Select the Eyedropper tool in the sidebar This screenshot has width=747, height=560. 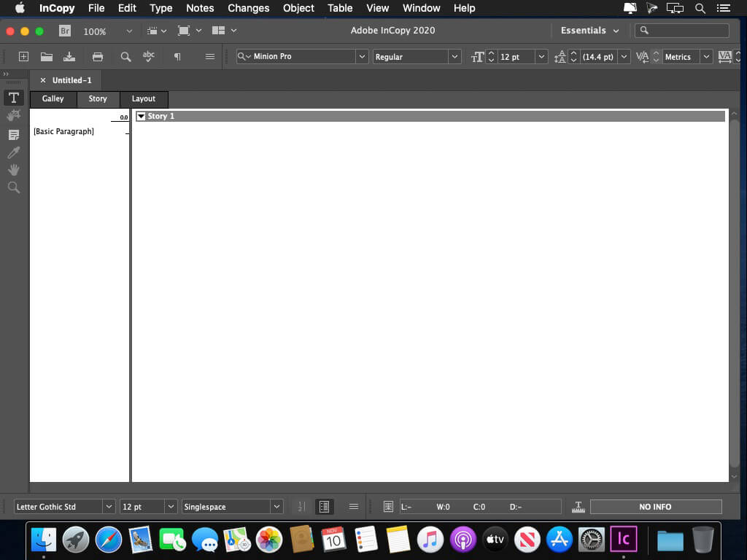13,152
